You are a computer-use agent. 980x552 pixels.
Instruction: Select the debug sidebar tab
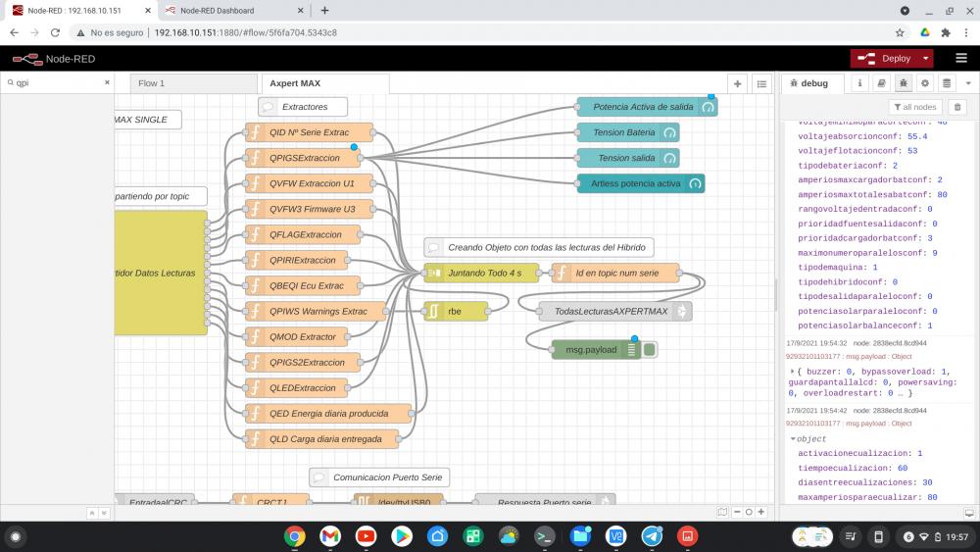coord(812,83)
